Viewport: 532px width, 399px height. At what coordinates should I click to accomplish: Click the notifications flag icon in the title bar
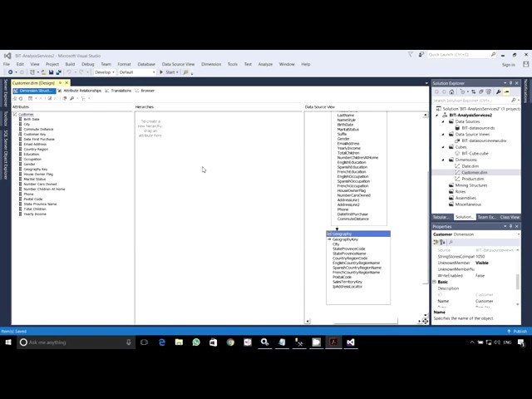410,55
